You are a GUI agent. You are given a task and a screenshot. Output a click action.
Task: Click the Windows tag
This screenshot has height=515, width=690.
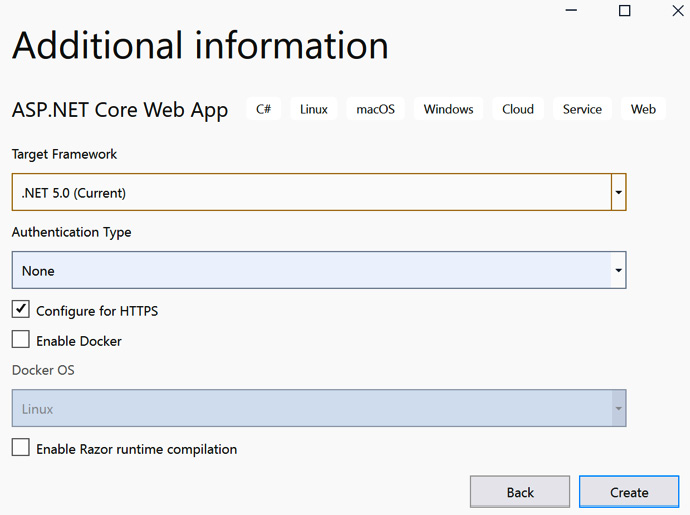[448, 109]
